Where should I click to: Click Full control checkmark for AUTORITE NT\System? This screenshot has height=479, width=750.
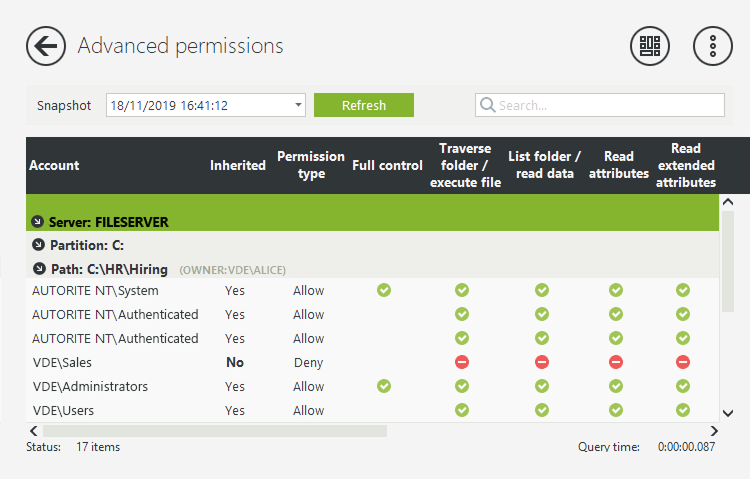(384, 290)
